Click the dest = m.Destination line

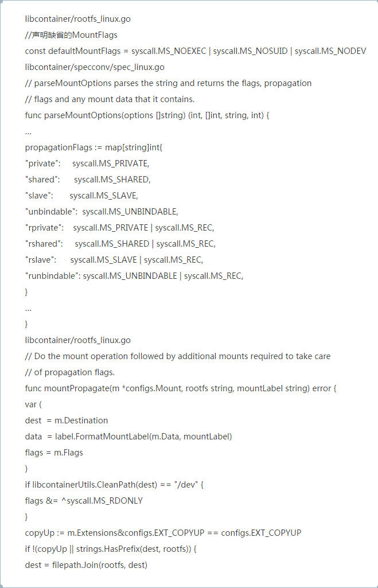click(67, 420)
